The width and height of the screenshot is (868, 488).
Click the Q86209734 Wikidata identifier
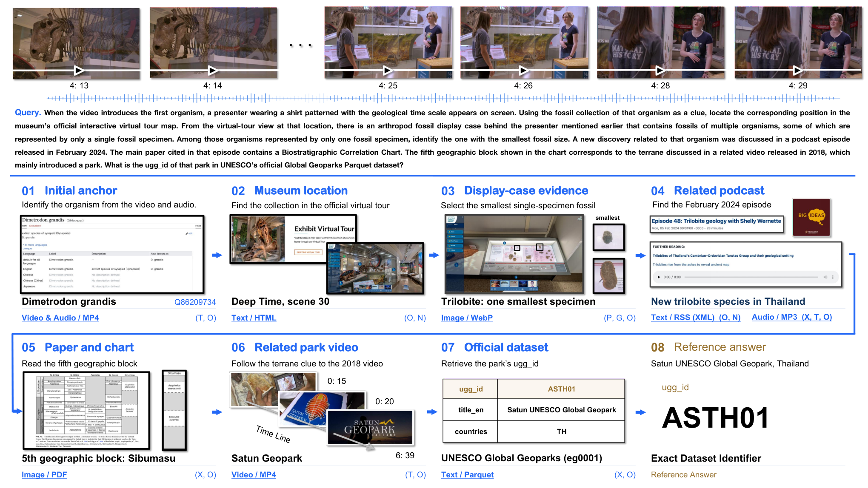click(x=195, y=302)
